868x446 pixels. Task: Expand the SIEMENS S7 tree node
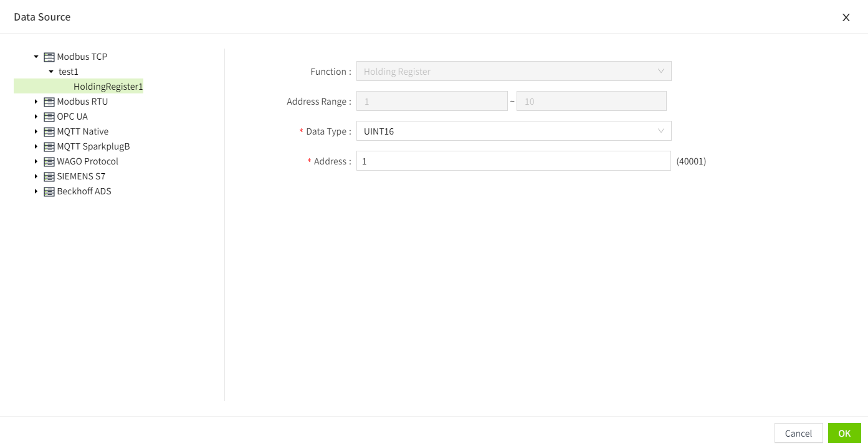[36, 176]
